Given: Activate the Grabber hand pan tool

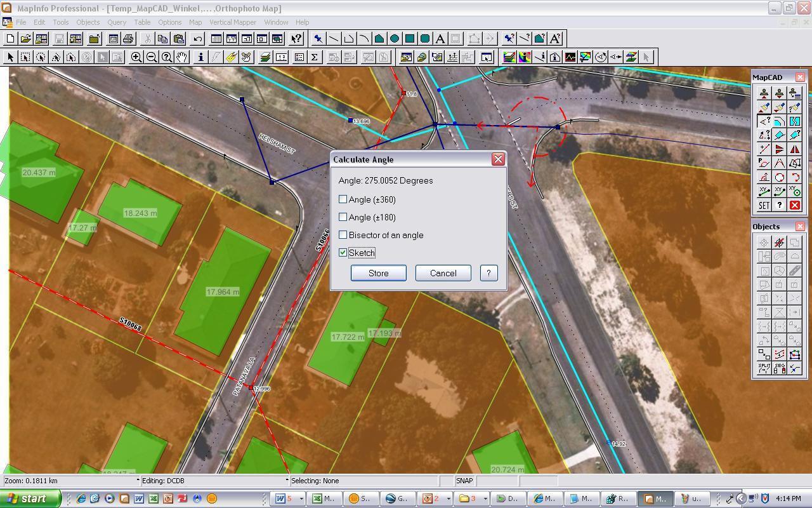Looking at the screenshot, I should click(x=181, y=57).
